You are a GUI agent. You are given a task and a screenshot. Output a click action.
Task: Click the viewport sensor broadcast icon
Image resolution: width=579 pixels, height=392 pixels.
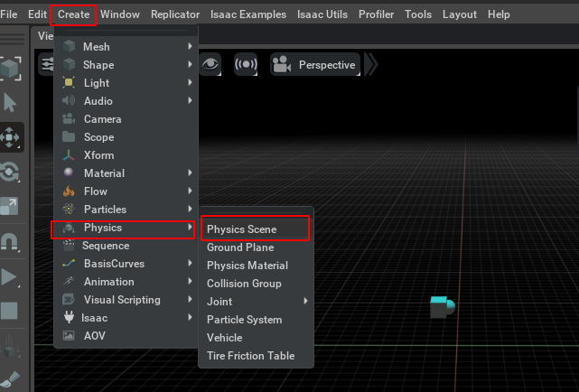click(246, 64)
